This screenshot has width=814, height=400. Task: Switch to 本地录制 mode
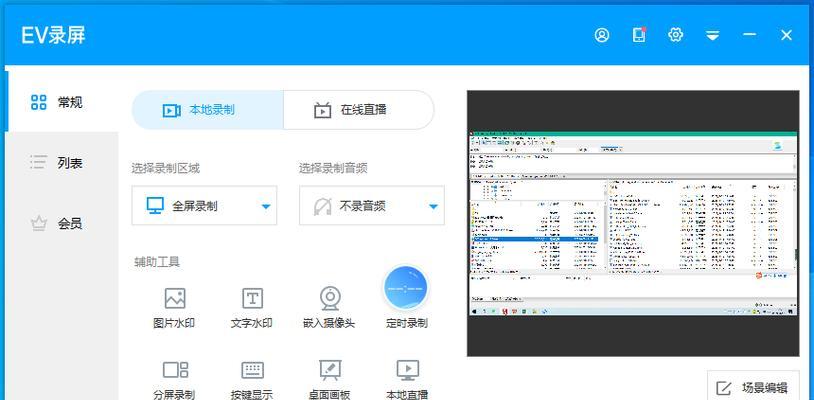[208, 110]
